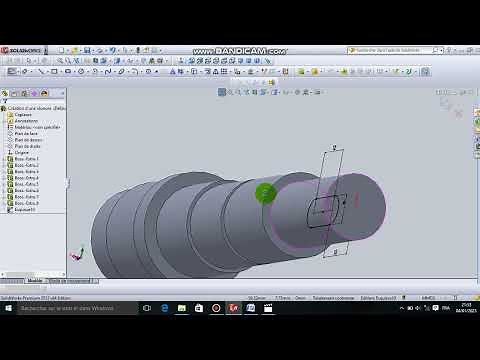Open Microsoft Store from the taskbar
Screen dimensions: 480x360
199,308
